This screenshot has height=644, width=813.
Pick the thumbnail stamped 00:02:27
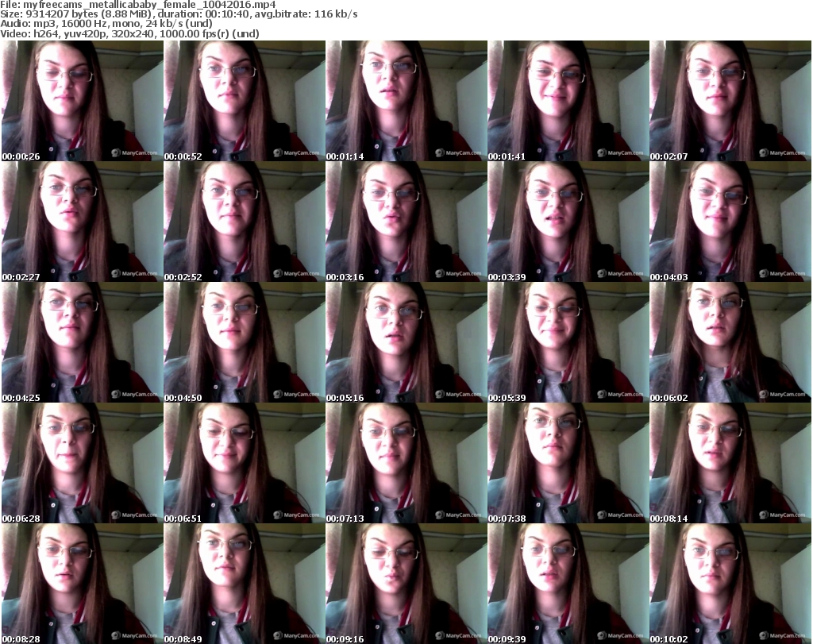[83, 222]
